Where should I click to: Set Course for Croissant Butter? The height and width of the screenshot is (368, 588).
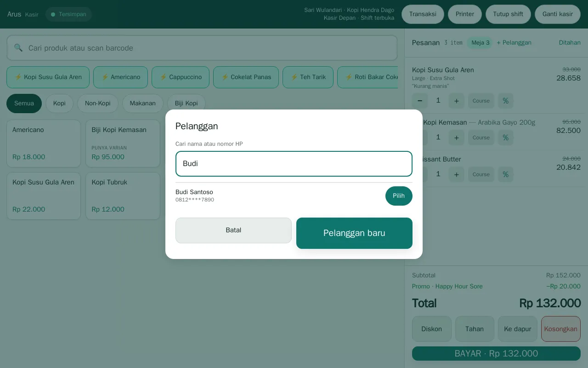[481, 174]
